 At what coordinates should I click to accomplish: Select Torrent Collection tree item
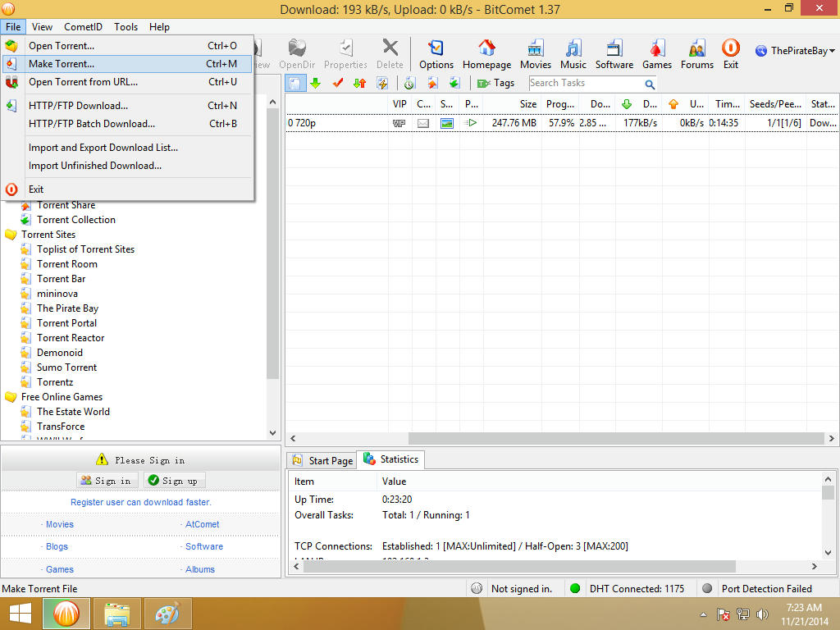coord(76,220)
